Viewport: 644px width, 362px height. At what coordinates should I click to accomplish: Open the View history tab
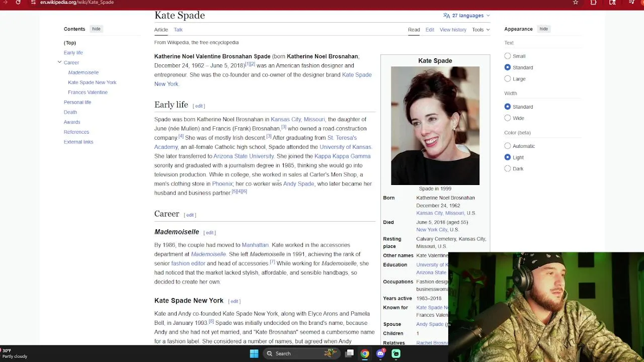pos(453,30)
